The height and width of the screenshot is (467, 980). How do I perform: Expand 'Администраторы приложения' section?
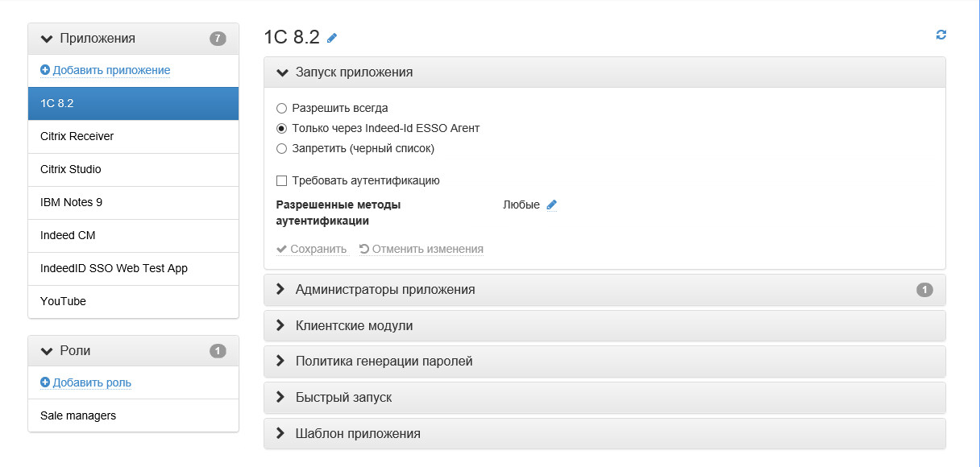click(x=385, y=290)
